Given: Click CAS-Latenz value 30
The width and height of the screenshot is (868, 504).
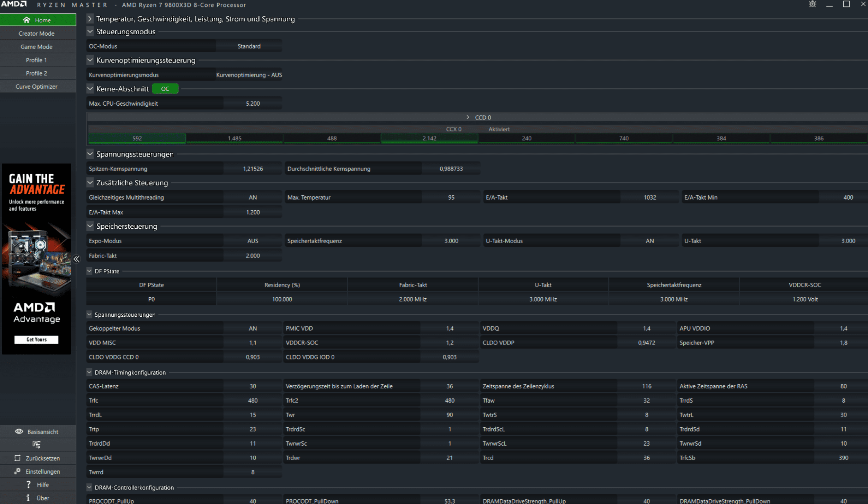Looking at the screenshot, I should coord(252,386).
